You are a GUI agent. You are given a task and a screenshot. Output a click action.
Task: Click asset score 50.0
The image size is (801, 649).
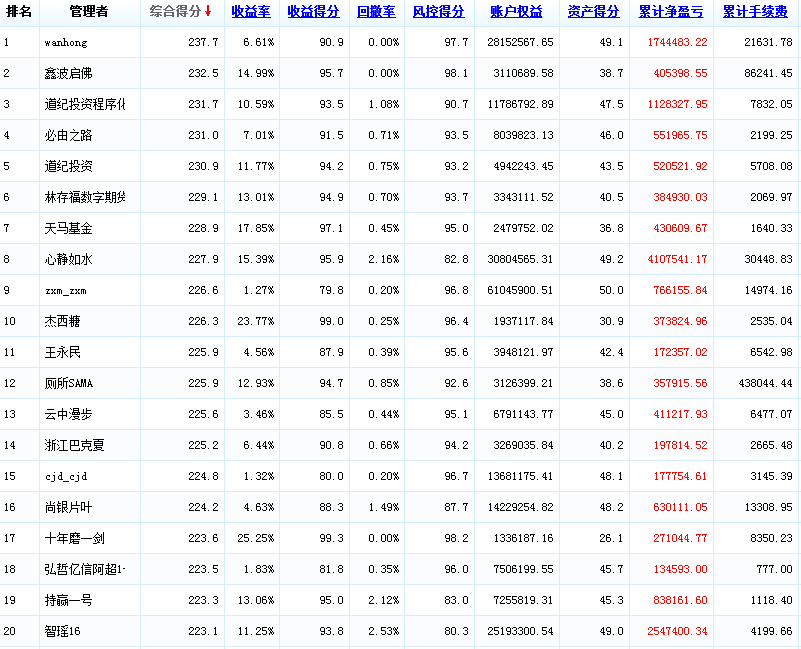point(611,290)
